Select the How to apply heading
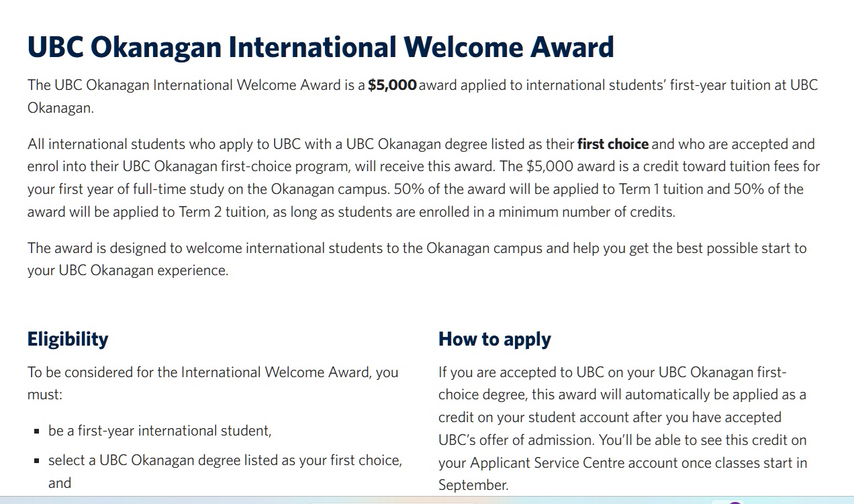Image resolution: width=854 pixels, height=504 pixels. tap(494, 339)
